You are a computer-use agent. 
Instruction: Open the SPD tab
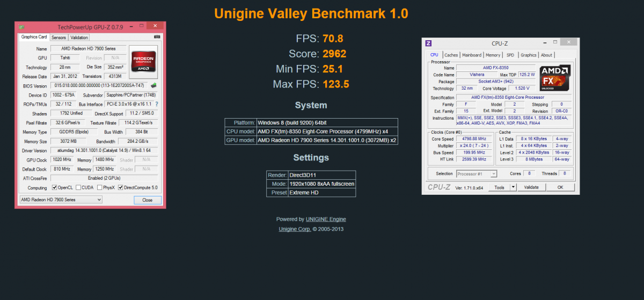pyautogui.click(x=510, y=55)
